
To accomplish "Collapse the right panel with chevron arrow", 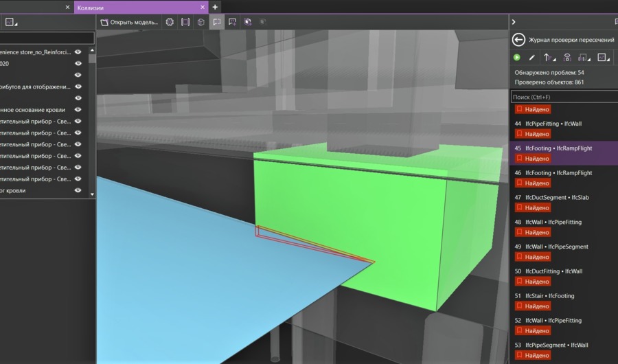I will pyautogui.click(x=514, y=22).
